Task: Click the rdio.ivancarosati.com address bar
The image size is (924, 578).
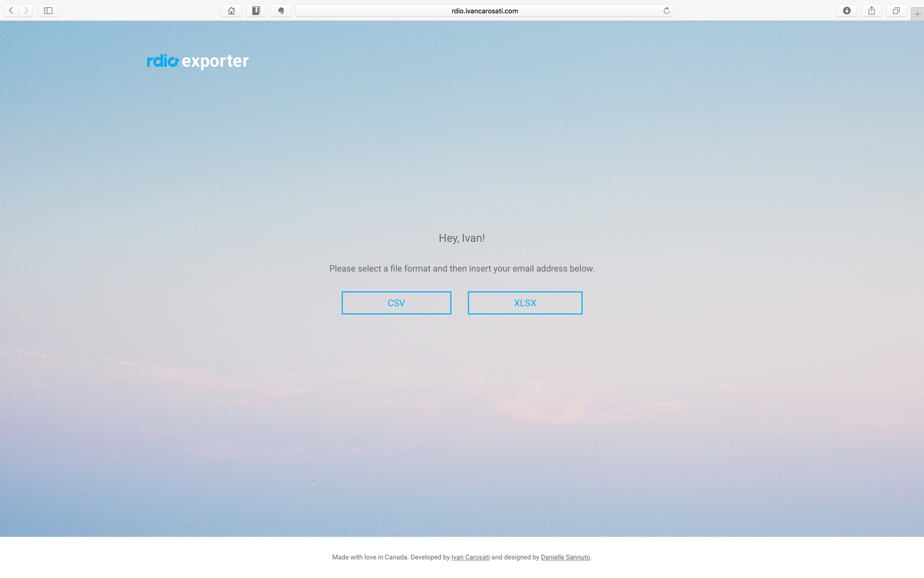Action: [x=485, y=10]
